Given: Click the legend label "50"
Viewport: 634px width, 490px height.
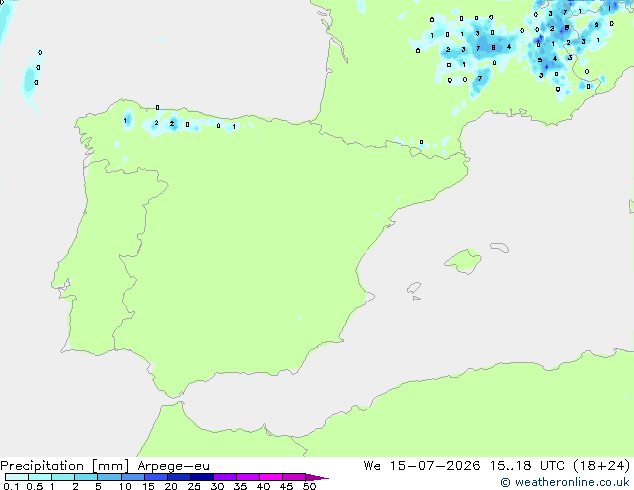Looking at the screenshot, I should point(309,486).
